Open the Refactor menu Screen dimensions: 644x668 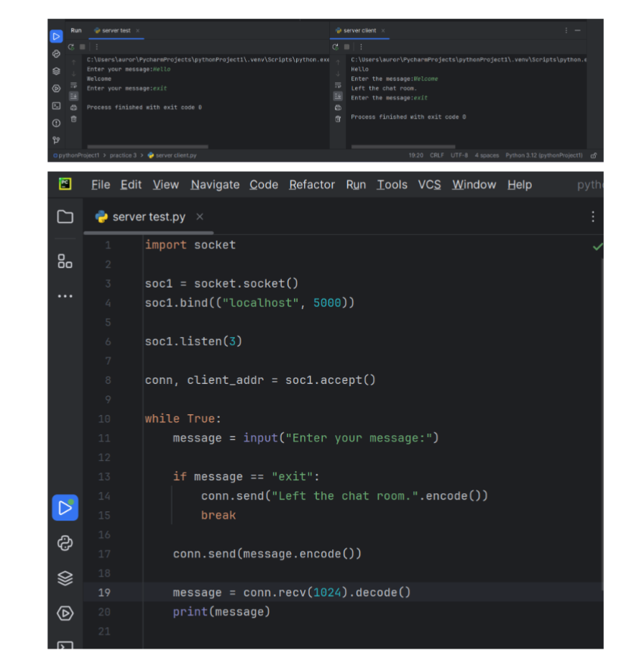coord(312,185)
